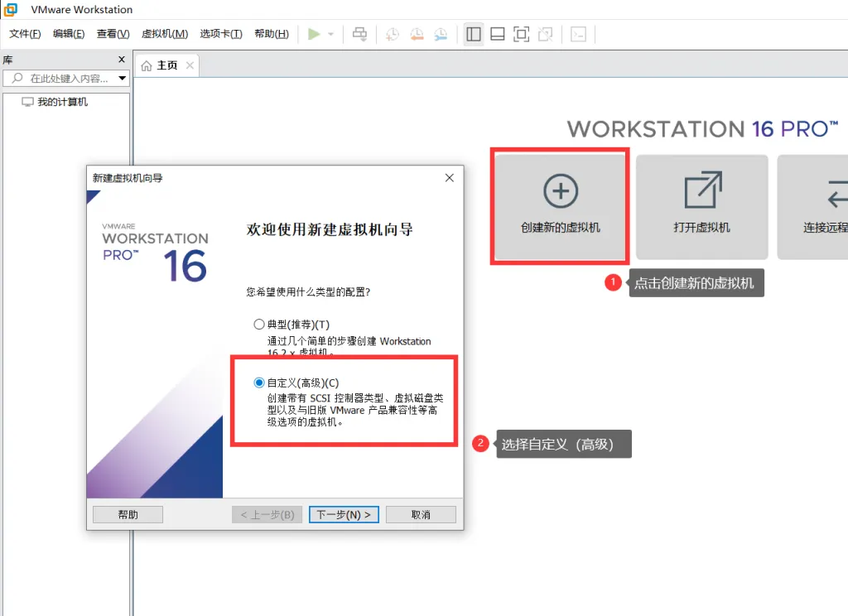Click Send Ctrl+Alt+Del toolbar icon
Viewport: 848px width, 616px height.
pyautogui.click(x=359, y=34)
